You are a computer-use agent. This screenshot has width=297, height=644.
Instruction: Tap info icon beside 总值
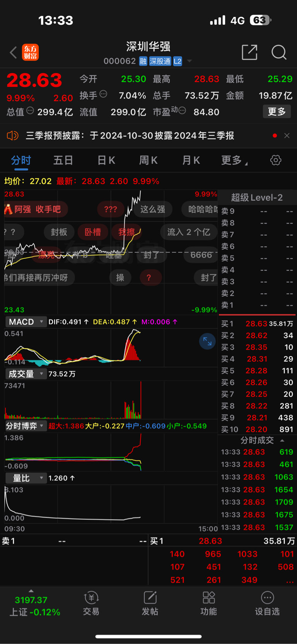[x=30, y=111]
